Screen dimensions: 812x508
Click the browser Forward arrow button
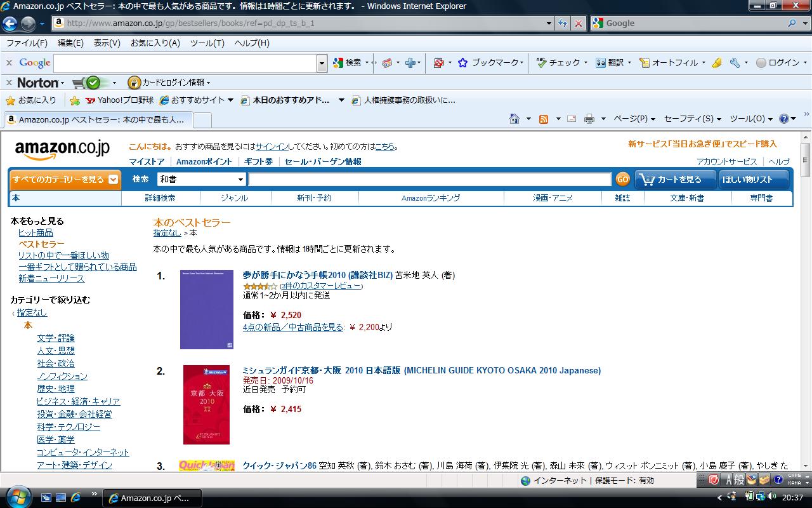28,23
